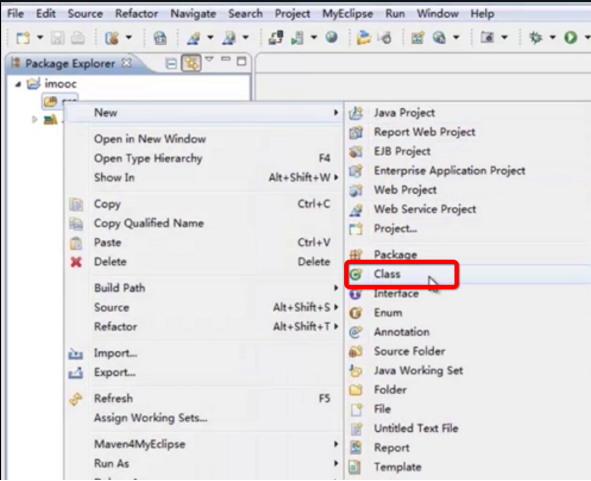Click the Copy icon in context menu
The height and width of the screenshot is (481, 591).
(x=76, y=204)
